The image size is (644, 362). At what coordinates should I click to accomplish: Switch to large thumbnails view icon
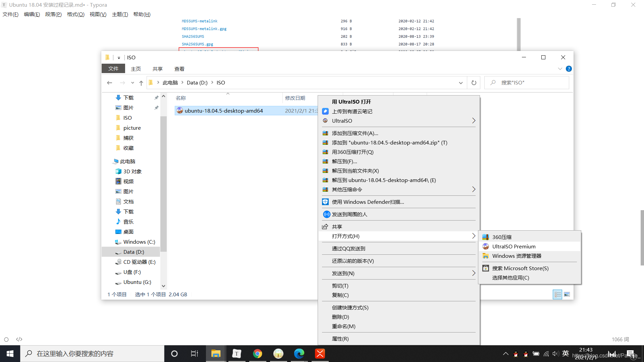pos(567,294)
